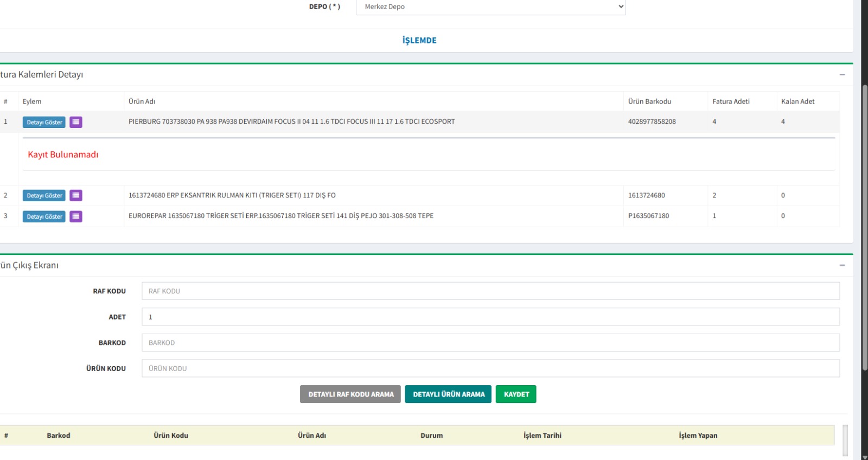Click the İşlem Tarihi column header
This screenshot has height=460, width=868.
pyautogui.click(x=542, y=436)
